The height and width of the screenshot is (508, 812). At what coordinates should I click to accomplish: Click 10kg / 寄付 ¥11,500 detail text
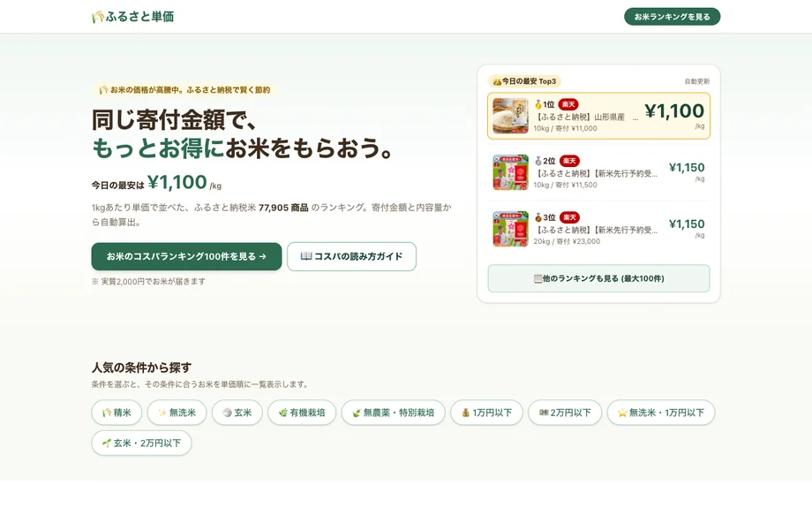coord(566,185)
